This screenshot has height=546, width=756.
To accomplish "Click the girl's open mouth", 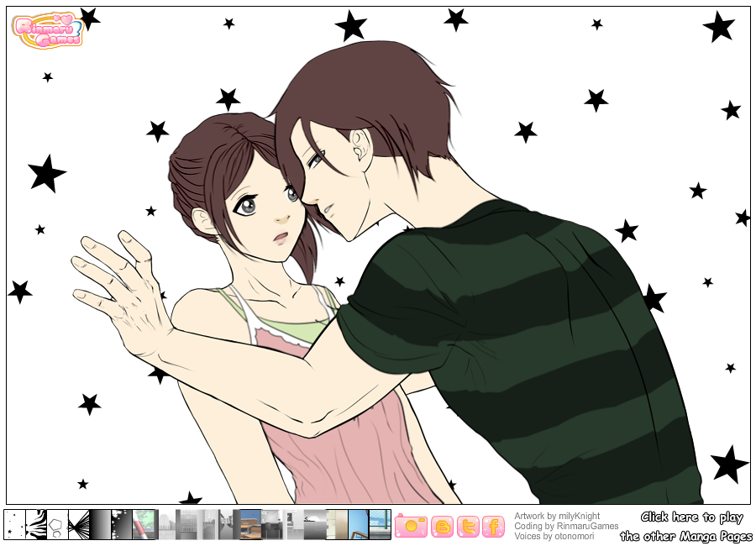I will click(281, 237).
